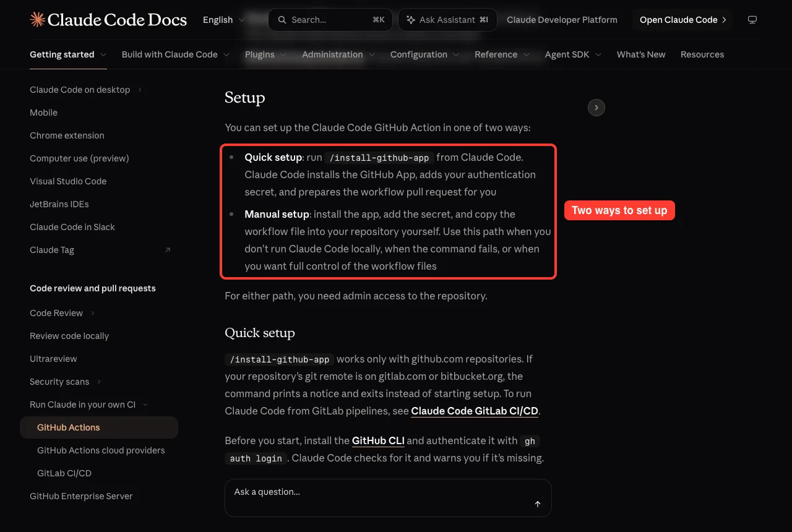Open Review code locally page

tap(69, 336)
